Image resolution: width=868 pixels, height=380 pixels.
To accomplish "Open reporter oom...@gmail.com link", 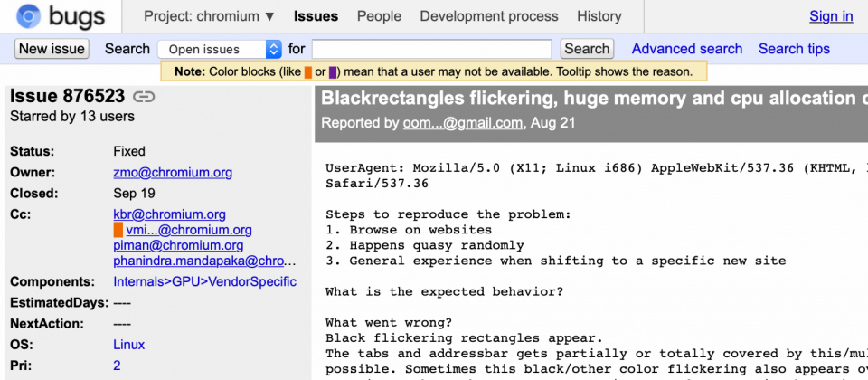I will click(x=462, y=123).
